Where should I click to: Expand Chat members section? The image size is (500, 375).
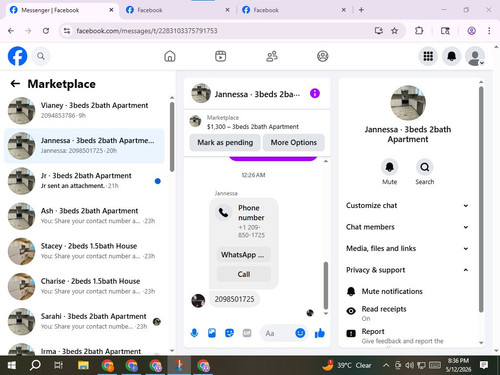[407, 227]
